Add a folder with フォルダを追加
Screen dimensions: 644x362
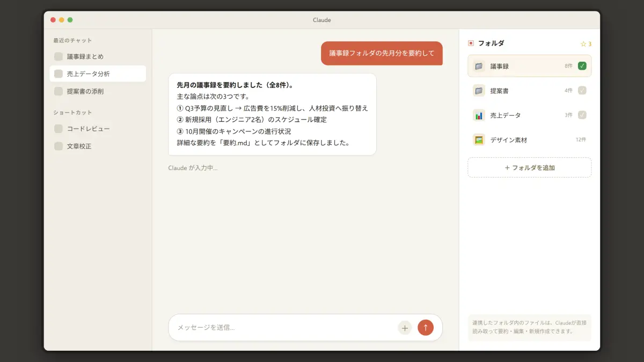(x=530, y=167)
